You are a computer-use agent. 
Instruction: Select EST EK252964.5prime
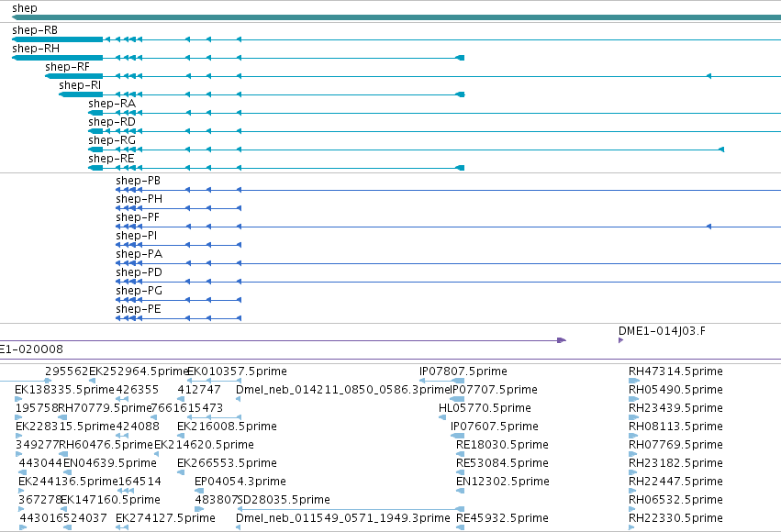click(139, 371)
